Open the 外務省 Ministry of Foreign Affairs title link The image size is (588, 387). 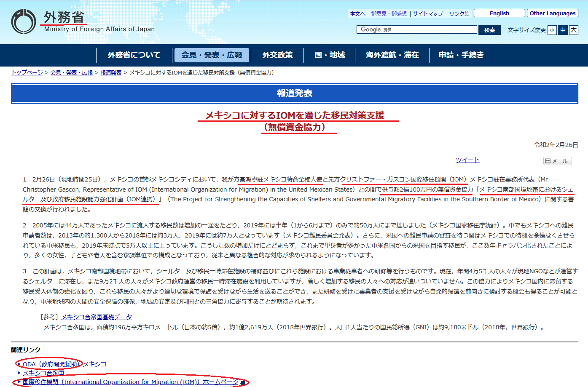pyautogui.click(x=99, y=21)
